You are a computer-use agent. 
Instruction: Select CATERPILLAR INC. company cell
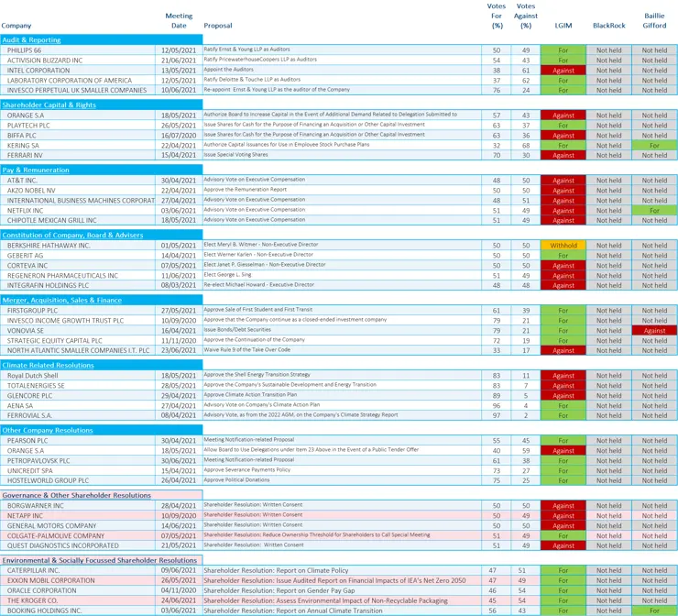78,570
